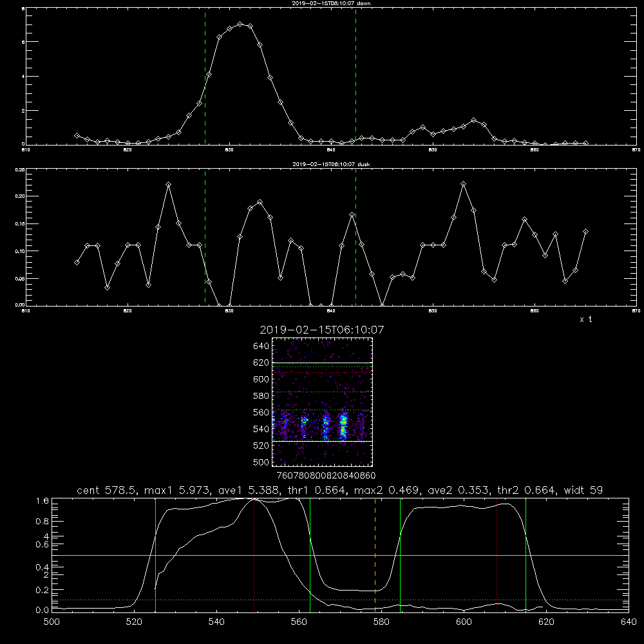Click the 'x t' axis label
This screenshot has height=644, width=644.
coord(585,319)
